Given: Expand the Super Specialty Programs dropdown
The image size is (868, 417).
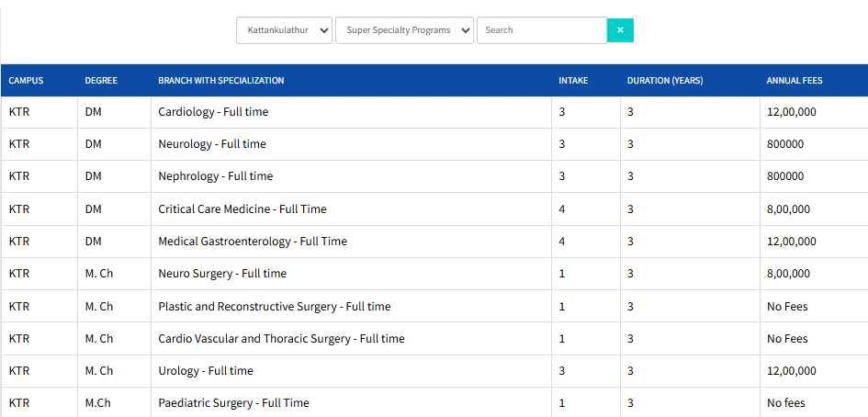Looking at the screenshot, I should coord(404,30).
